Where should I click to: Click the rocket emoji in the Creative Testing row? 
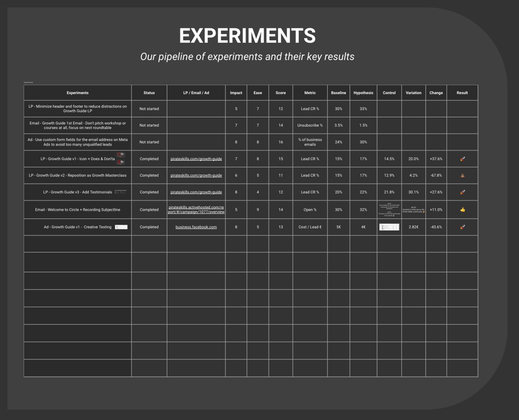coord(463,227)
